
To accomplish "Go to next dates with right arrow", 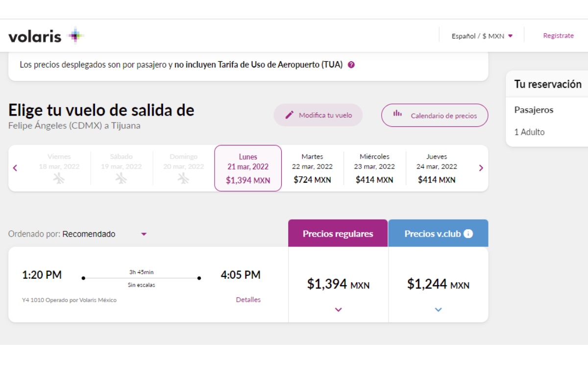I will tap(481, 168).
